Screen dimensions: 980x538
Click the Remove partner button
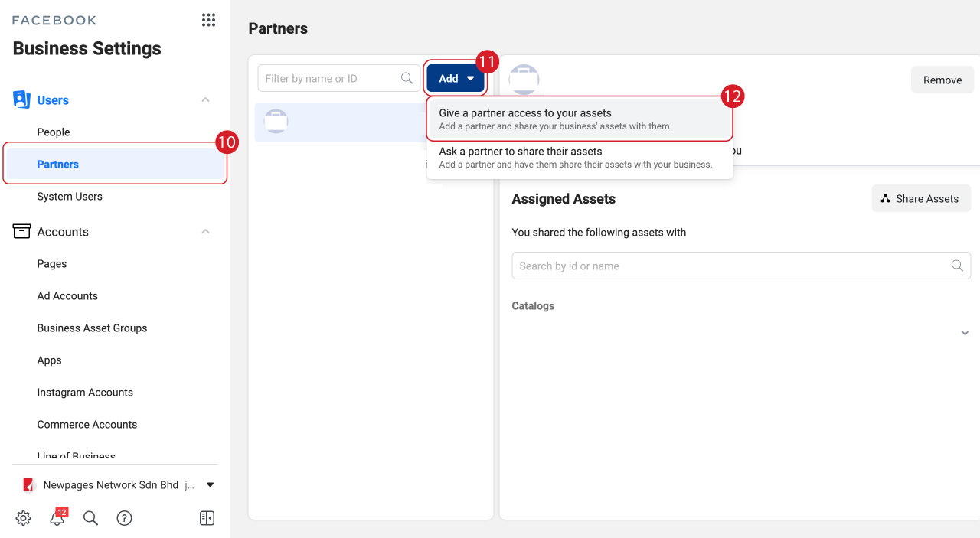click(942, 80)
